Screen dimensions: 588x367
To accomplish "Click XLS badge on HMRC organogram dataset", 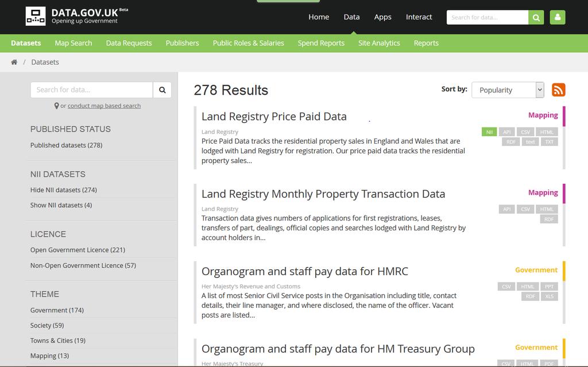I will pyautogui.click(x=550, y=296).
